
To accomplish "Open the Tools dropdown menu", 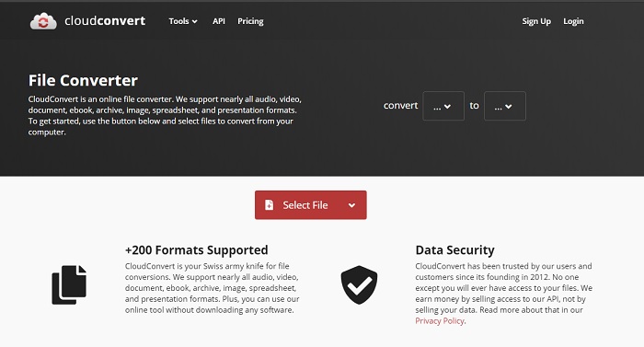I will [x=183, y=21].
